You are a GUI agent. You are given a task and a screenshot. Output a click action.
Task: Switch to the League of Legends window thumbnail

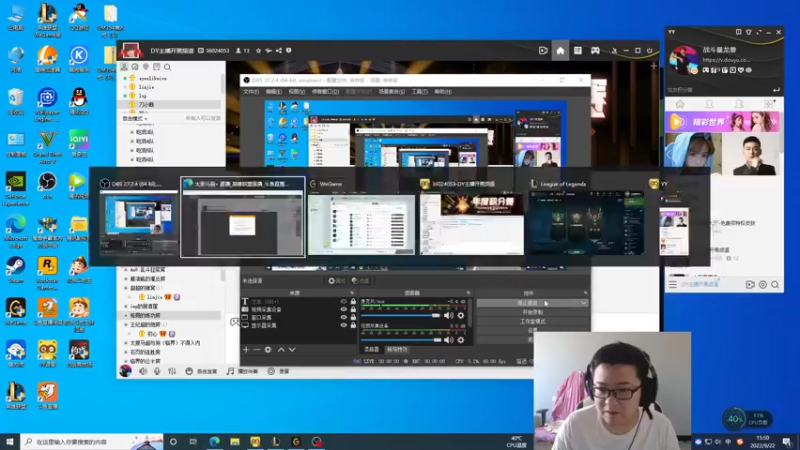586,217
